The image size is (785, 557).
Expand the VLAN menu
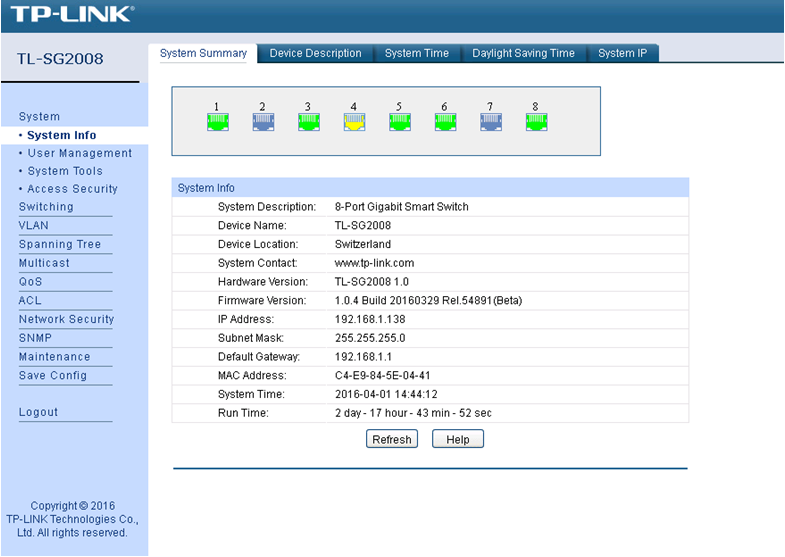point(34,225)
